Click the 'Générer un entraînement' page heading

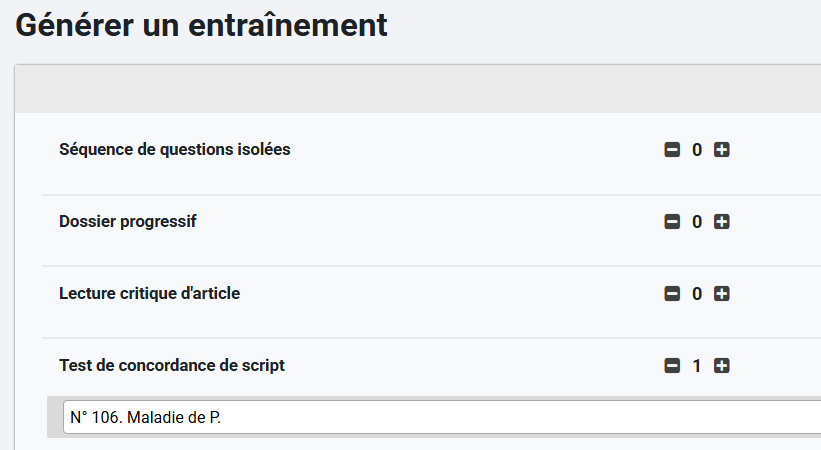click(x=201, y=25)
